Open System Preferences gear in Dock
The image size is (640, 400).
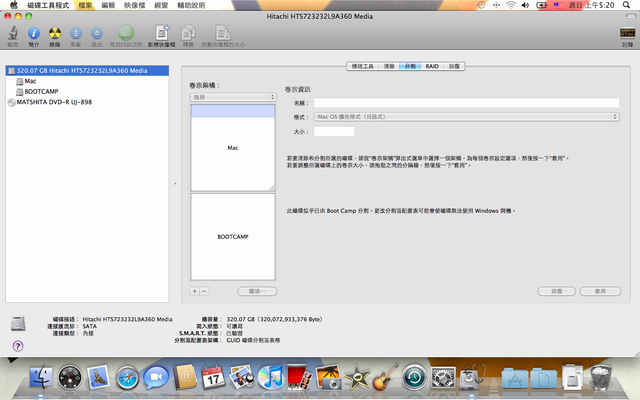pyautogui.click(x=443, y=377)
